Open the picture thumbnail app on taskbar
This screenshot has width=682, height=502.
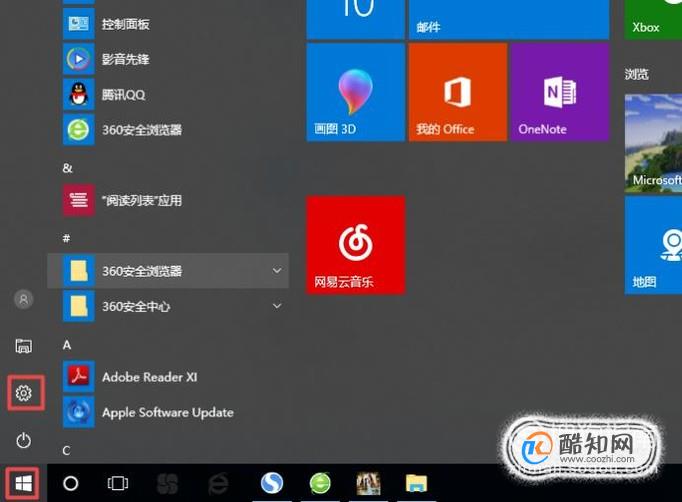[368, 483]
